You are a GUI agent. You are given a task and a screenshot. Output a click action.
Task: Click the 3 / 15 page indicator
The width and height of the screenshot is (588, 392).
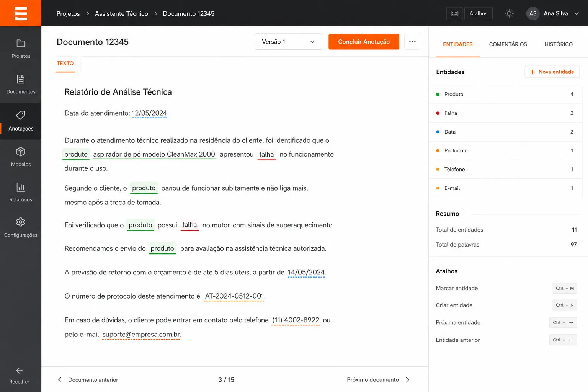(226, 380)
